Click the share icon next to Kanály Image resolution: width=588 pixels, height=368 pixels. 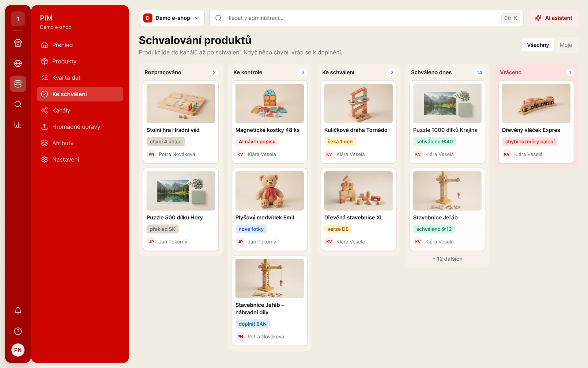tap(44, 110)
